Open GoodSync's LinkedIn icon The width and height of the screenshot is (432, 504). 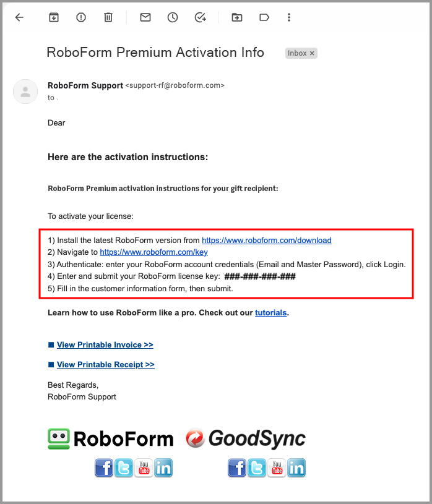point(296,468)
